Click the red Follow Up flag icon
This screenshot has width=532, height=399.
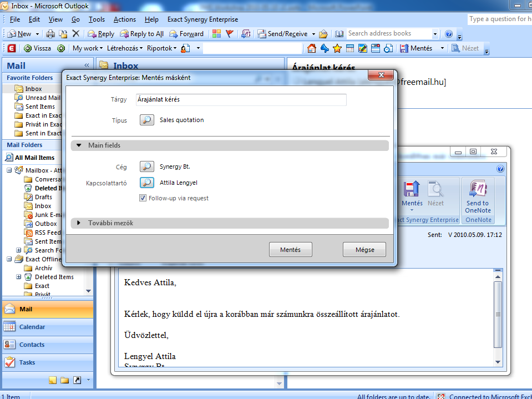tap(230, 34)
